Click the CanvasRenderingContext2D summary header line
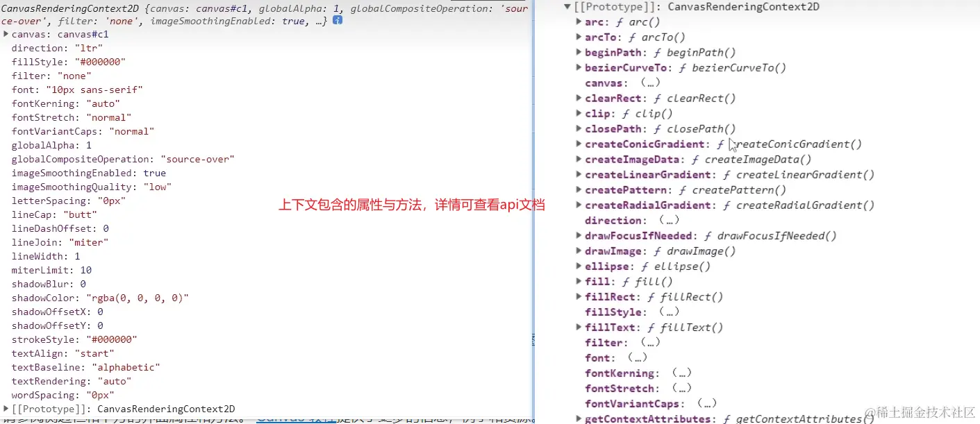The width and height of the screenshot is (980, 424). [265, 14]
